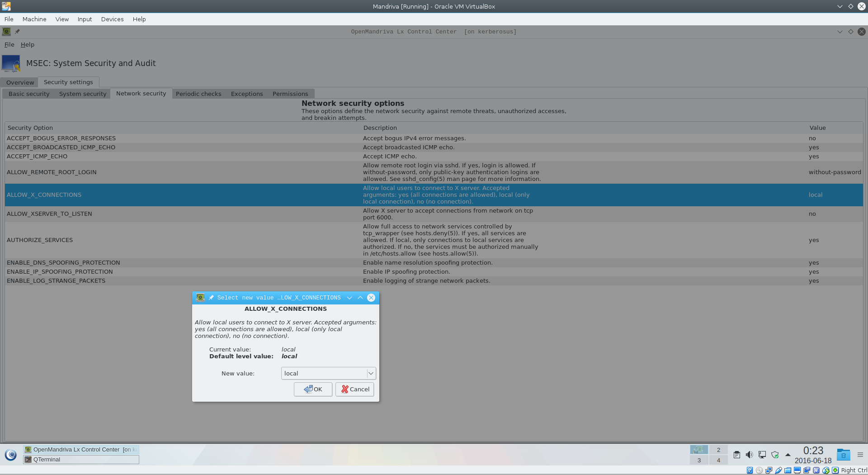Switch to Security settings tab
This screenshot has width=868, height=475.
[x=68, y=82]
